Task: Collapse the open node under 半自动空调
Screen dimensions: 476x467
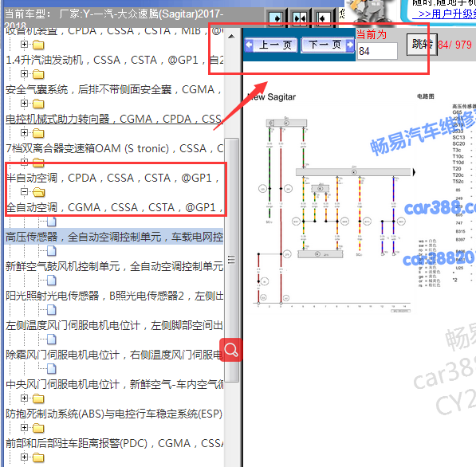Action: tap(24, 191)
